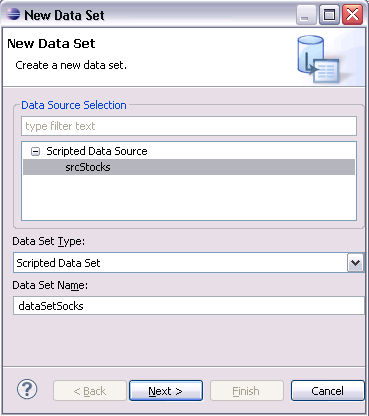Click the Data Set Name input field
Viewport: 369px width, 416px height.
[189, 306]
